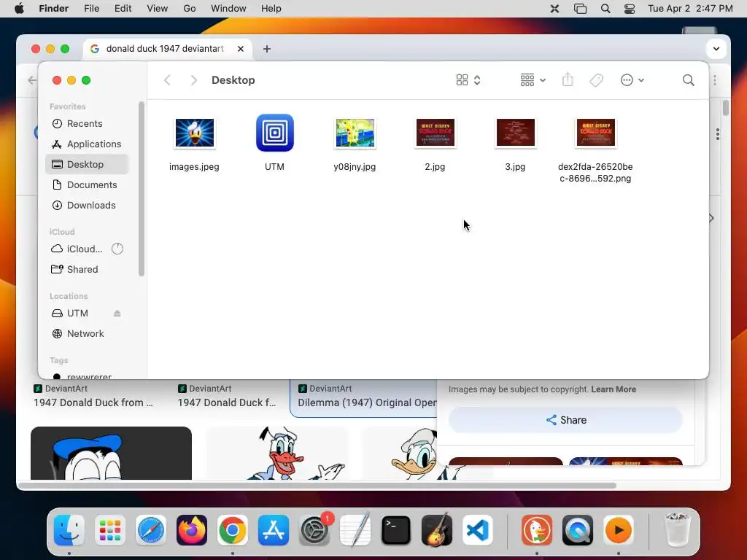
Task: Open the Learn More copyright link
Action: click(x=613, y=389)
